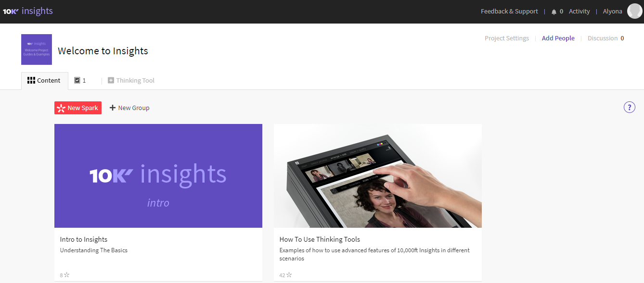Click star icon on Intro to Insights

[67, 275]
